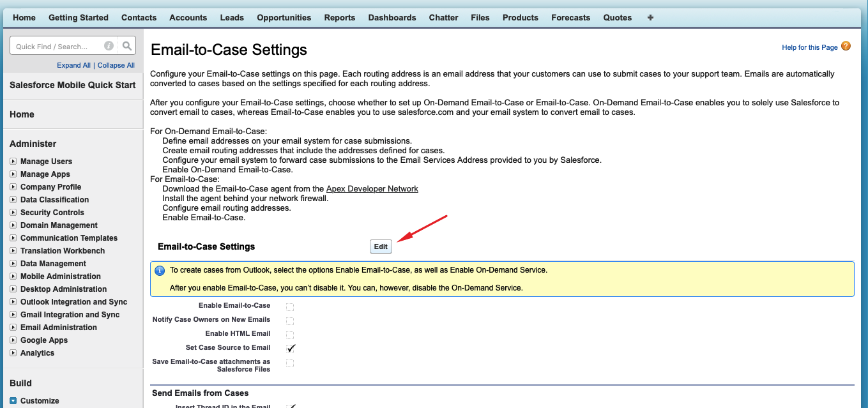This screenshot has width=868, height=408.
Task: Open the Getting Started tab
Action: 79,17
